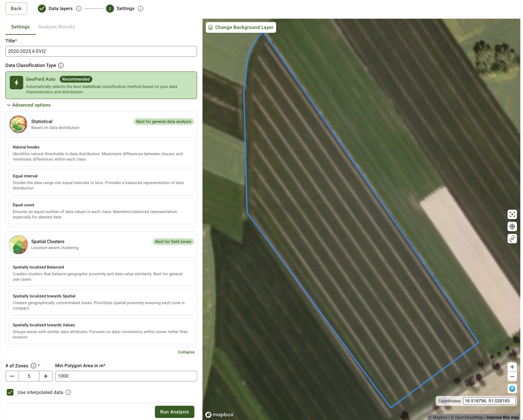Switch to the Analysis Results tab
This screenshot has height=420, width=523.
[x=56, y=27]
